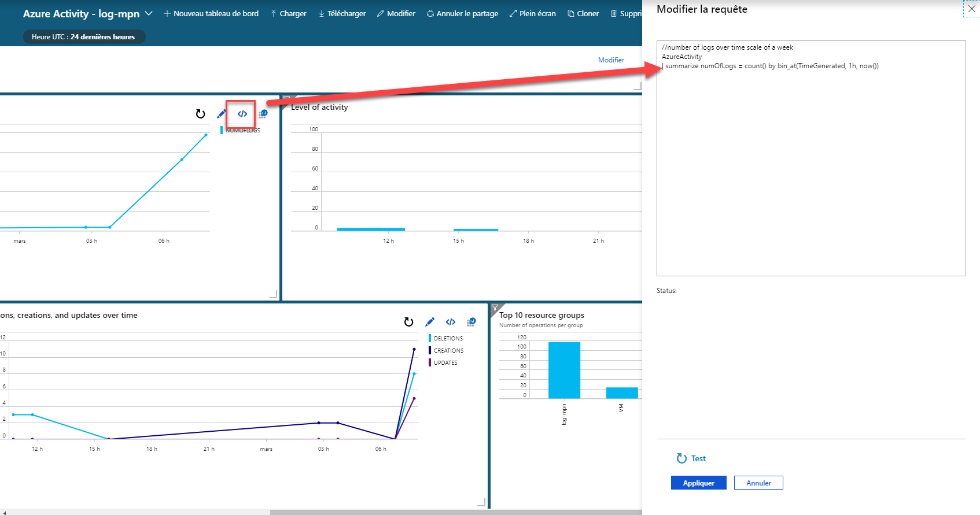The height and width of the screenshot is (515, 980).
Task: Select the VM bar in resource groups chart
Action: coord(622,393)
